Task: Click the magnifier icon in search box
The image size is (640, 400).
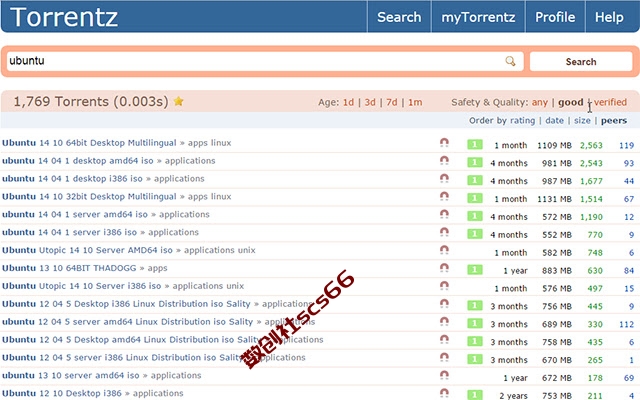Action: 510,61
